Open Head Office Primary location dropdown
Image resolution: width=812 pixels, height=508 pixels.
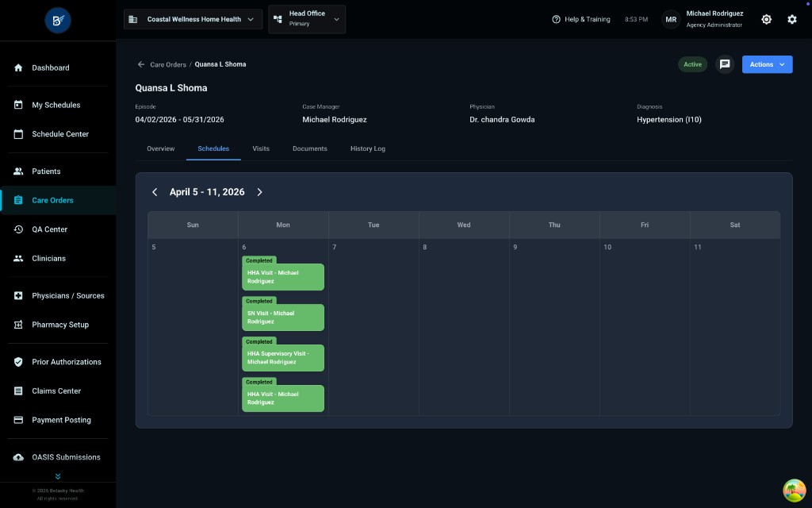(x=307, y=20)
